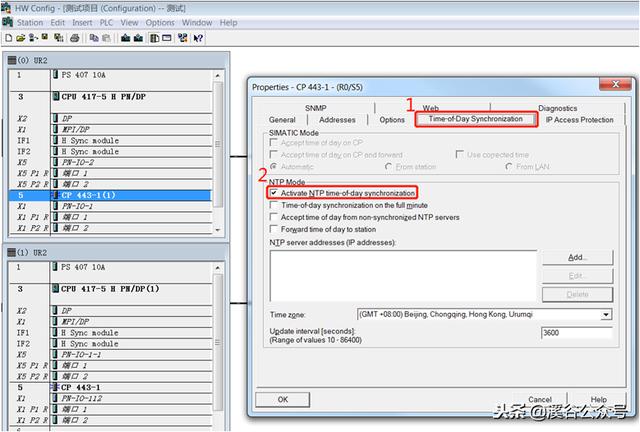Click the Configure Network icon
Screen dimensions: 640x432
(x=182, y=38)
